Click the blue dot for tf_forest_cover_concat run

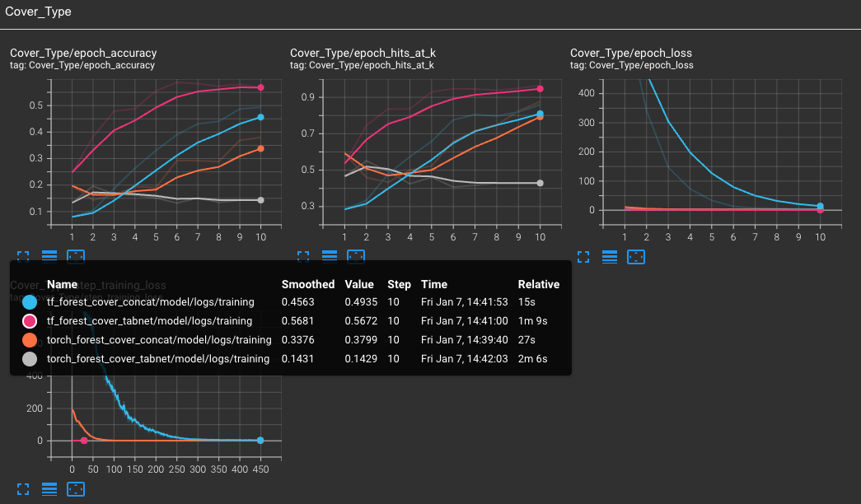pyautogui.click(x=30, y=301)
